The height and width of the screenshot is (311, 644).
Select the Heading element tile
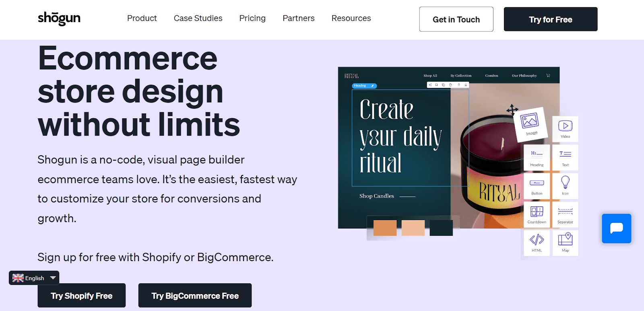click(x=537, y=158)
